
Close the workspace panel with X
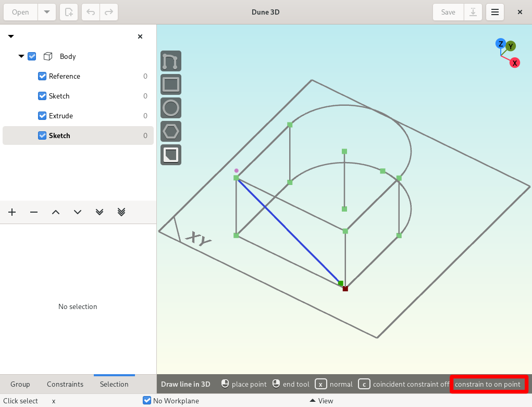(x=140, y=36)
